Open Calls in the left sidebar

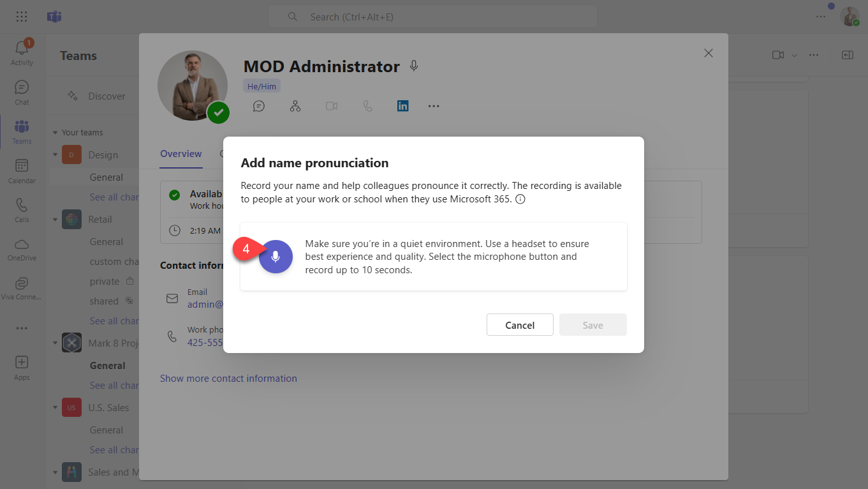click(22, 210)
